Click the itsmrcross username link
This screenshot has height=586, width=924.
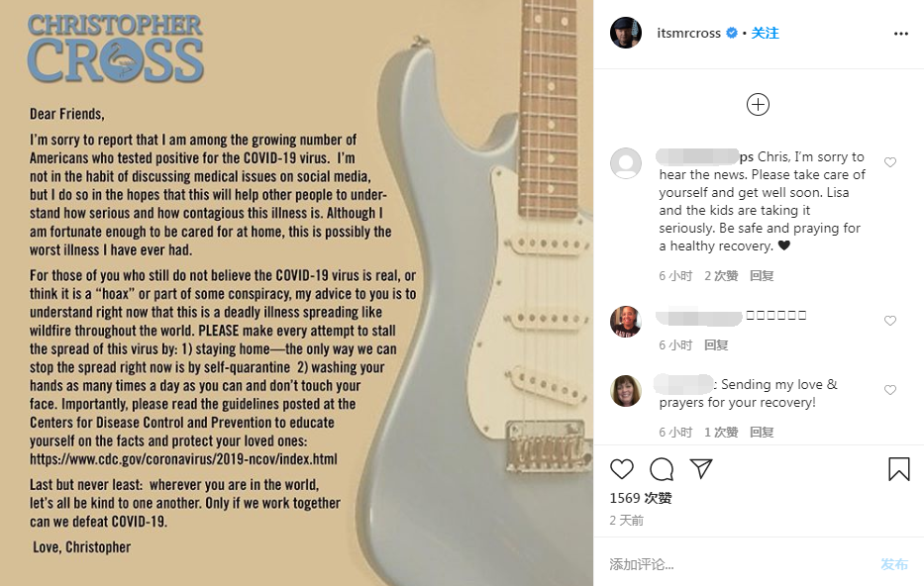[x=688, y=34]
